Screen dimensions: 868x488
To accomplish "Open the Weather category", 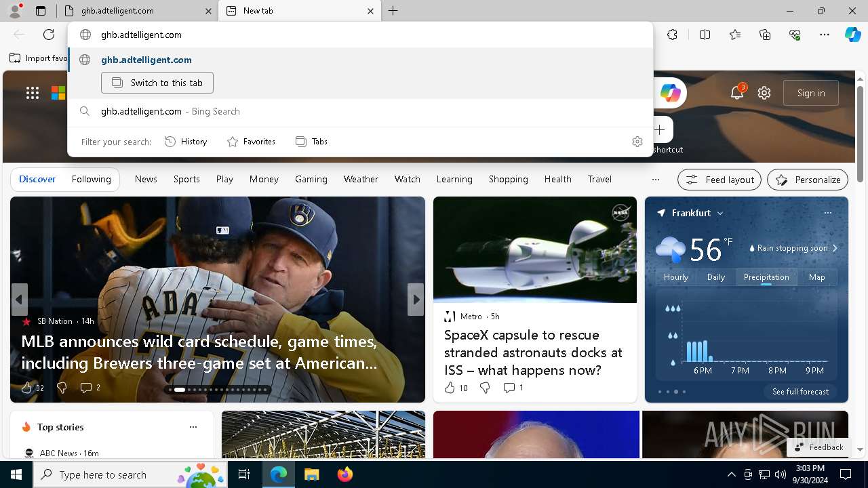I will pyautogui.click(x=361, y=179).
